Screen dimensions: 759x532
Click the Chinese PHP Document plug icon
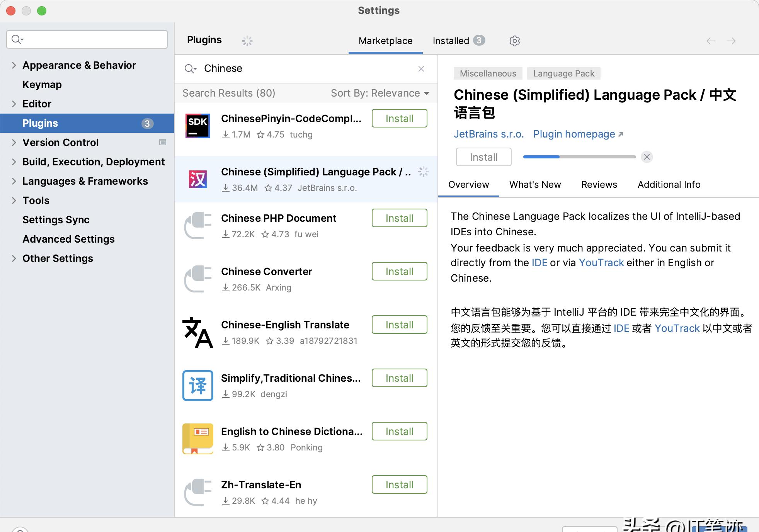197,226
